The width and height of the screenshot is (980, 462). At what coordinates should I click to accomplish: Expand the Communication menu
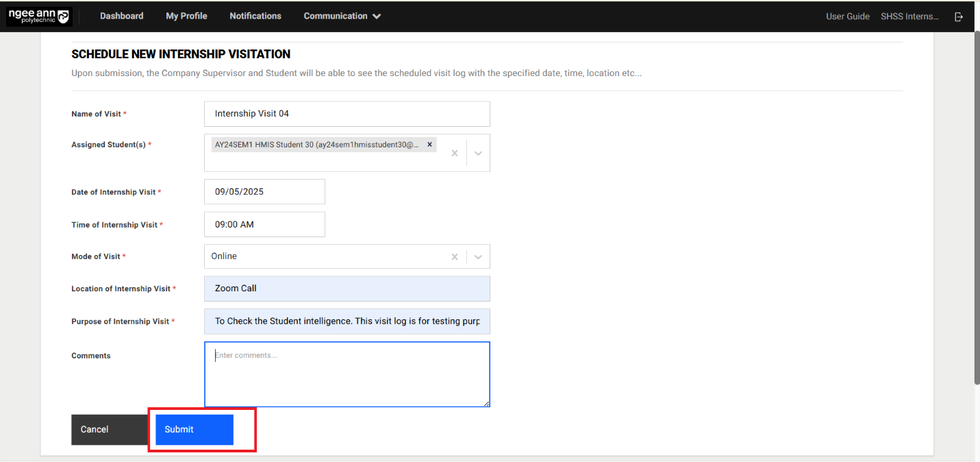click(342, 16)
